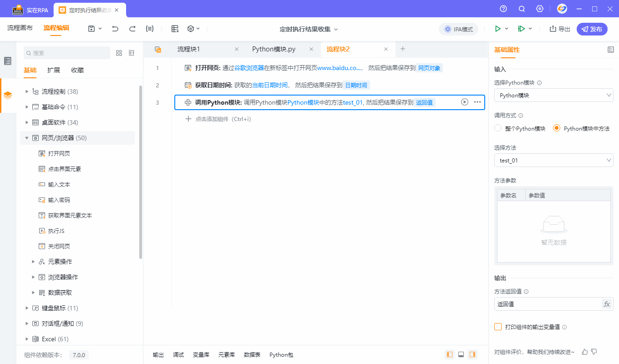Click the search icon in the title bar

click(521, 9)
